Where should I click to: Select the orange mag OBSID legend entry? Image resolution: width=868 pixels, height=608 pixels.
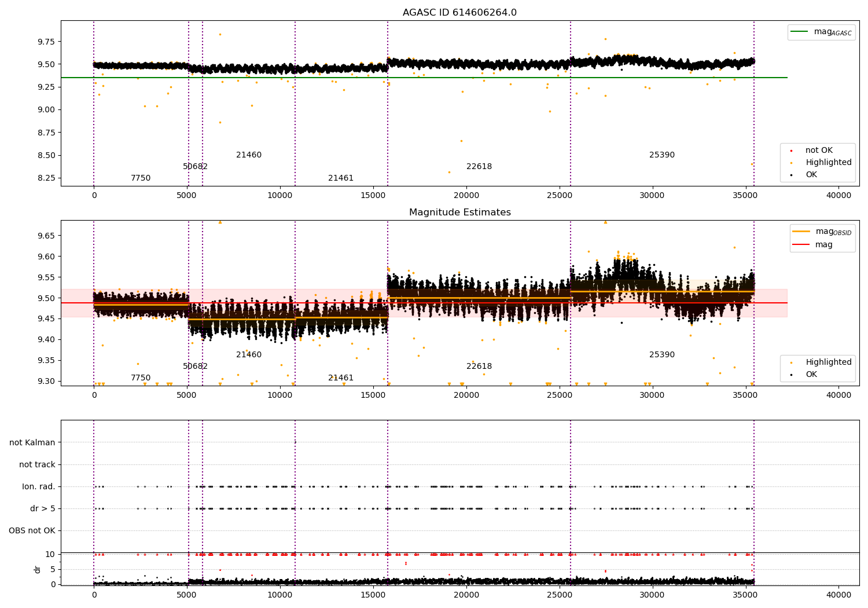(x=822, y=232)
